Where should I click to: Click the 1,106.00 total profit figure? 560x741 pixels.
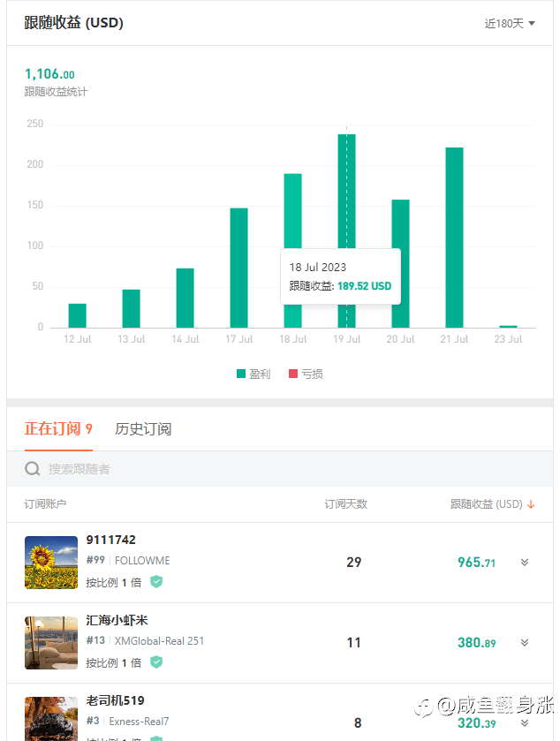(49, 74)
